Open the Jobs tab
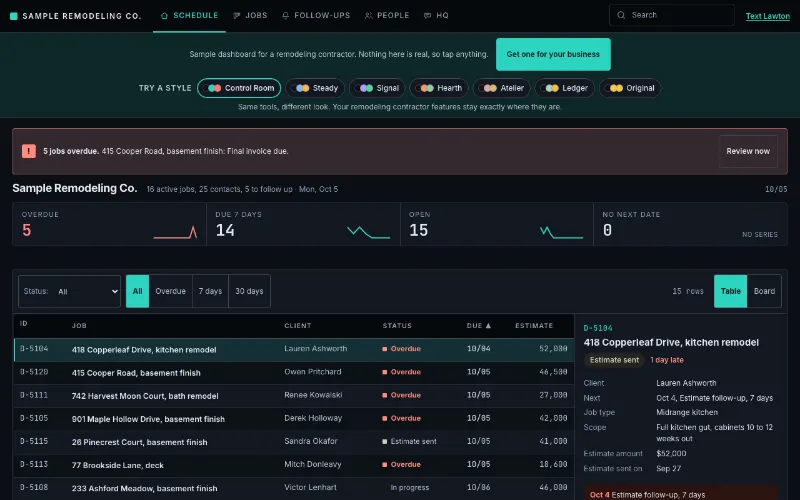This screenshot has width=800, height=500. coord(250,16)
